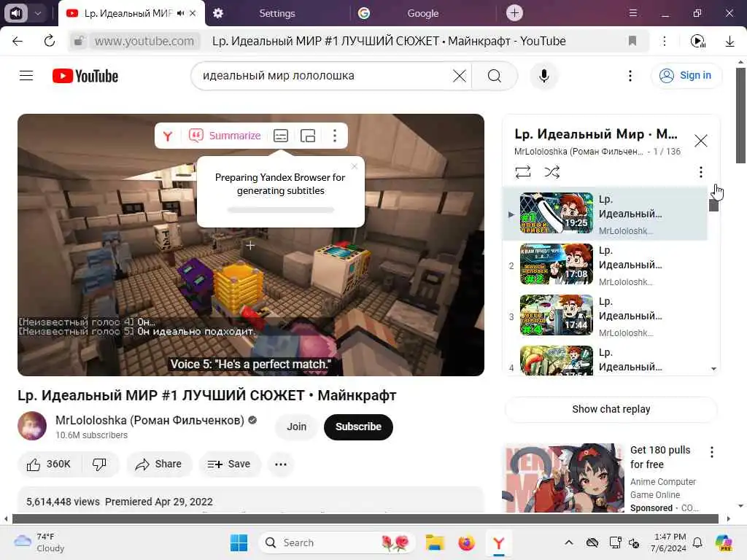747x560 pixels.
Task: Summarize the video with Yandex
Action: tap(225, 136)
